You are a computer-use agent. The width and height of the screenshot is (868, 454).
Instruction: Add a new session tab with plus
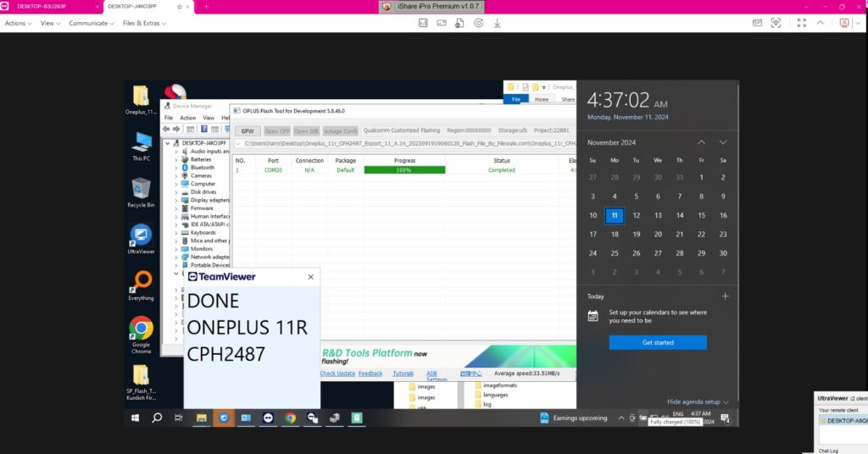(x=207, y=7)
